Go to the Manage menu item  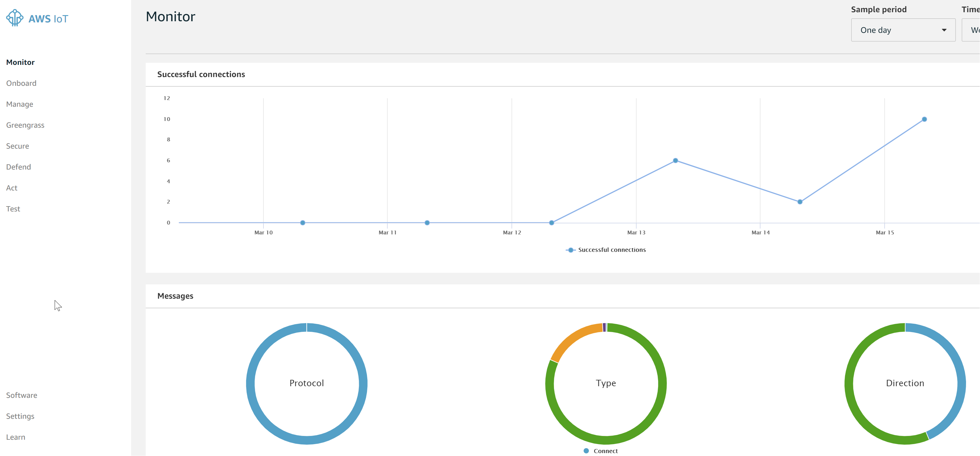pos(19,104)
